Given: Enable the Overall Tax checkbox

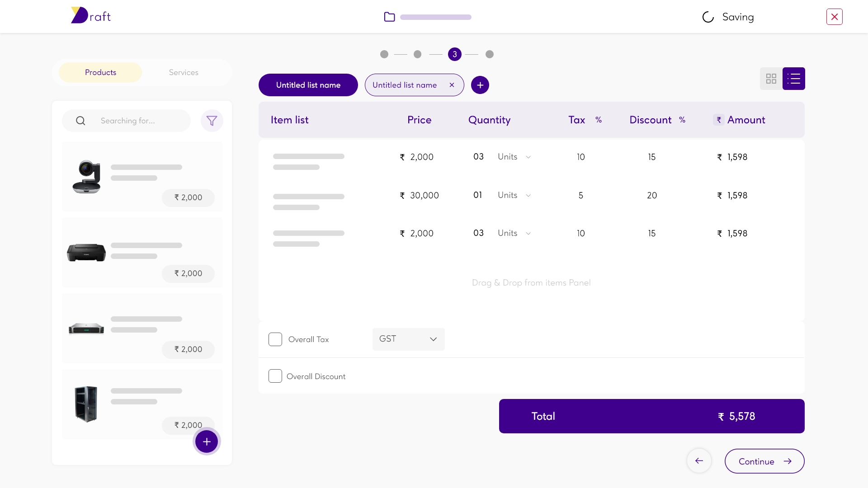Looking at the screenshot, I should 275,339.
